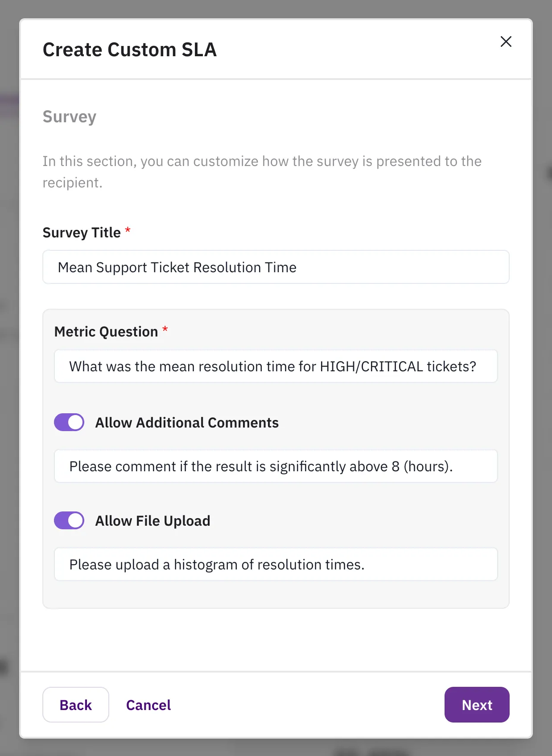Place cursor in Mean Support Ticket Resolution Time
Image resolution: width=552 pixels, height=756 pixels.
pyautogui.click(x=276, y=267)
